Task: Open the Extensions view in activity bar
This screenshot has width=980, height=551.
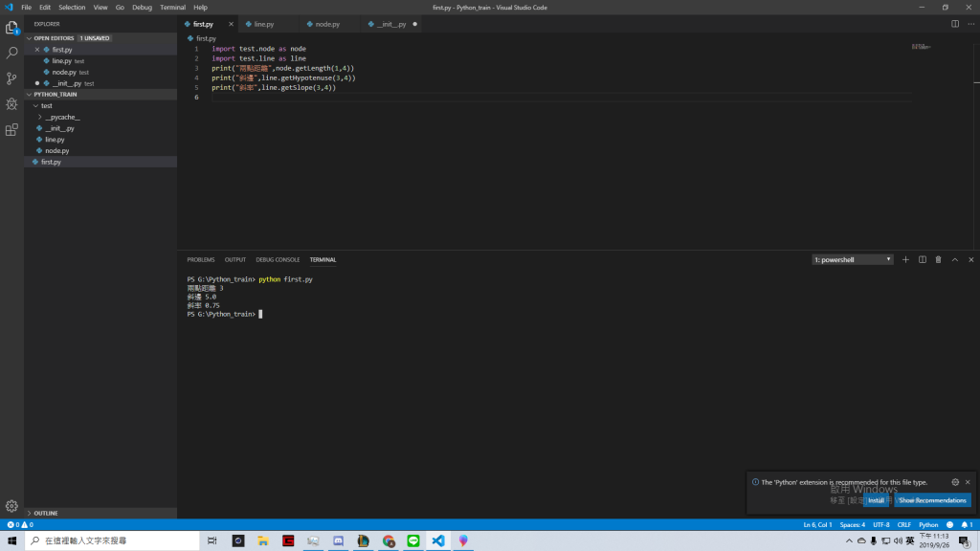Action: click(x=11, y=130)
